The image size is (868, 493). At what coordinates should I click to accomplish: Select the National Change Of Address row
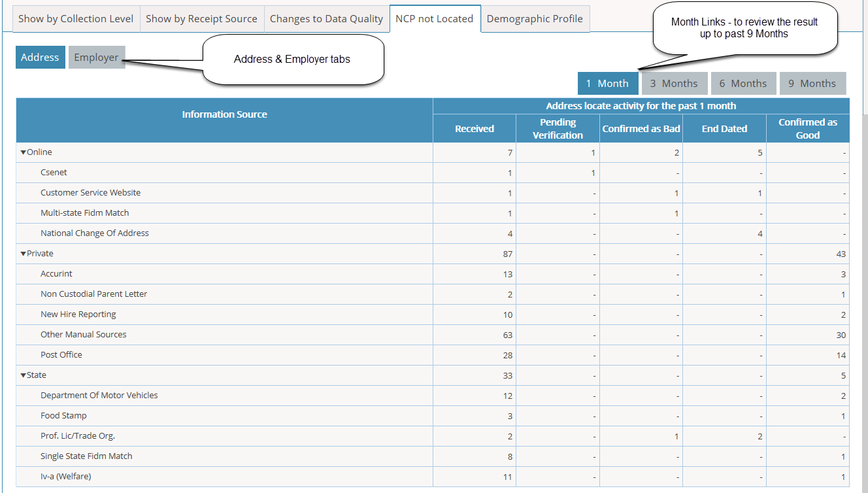(433, 233)
